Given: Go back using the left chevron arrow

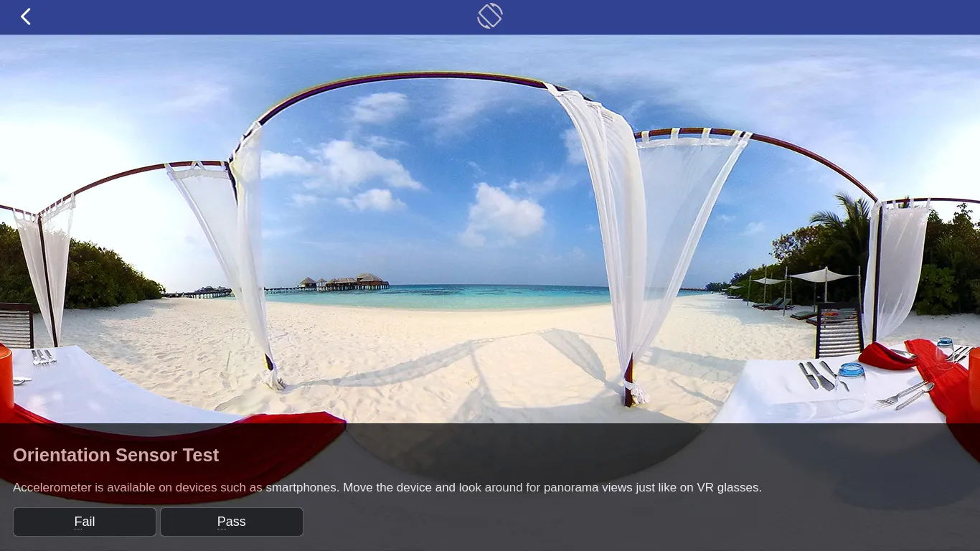Looking at the screenshot, I should [26, 17].
